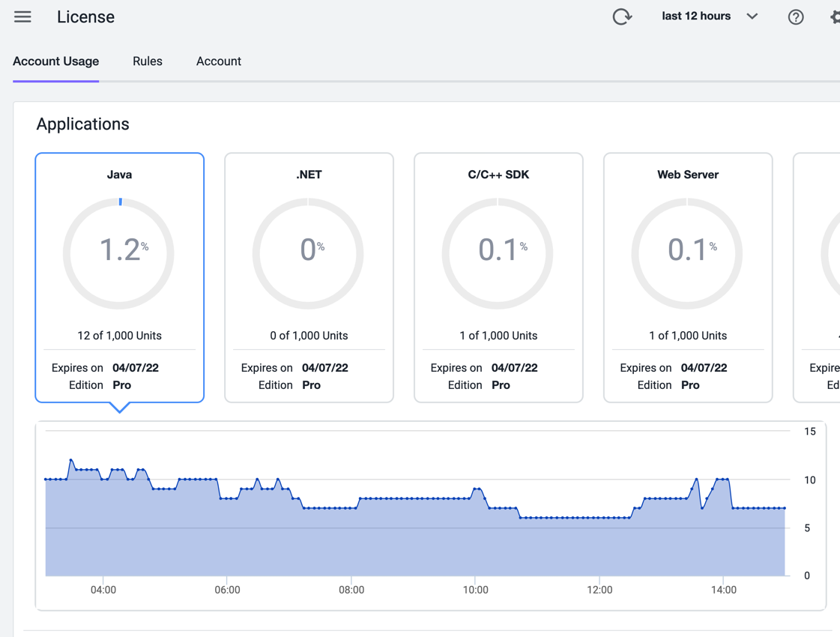The width and height of the screenshot is (840, 637).
Task: Open the hamburger navigation menu
Action: click(22, 17)
